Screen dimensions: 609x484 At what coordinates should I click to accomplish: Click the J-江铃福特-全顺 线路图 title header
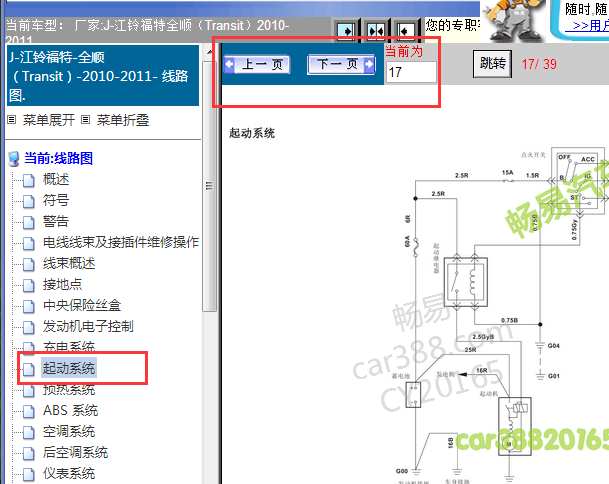pos(103,75)
